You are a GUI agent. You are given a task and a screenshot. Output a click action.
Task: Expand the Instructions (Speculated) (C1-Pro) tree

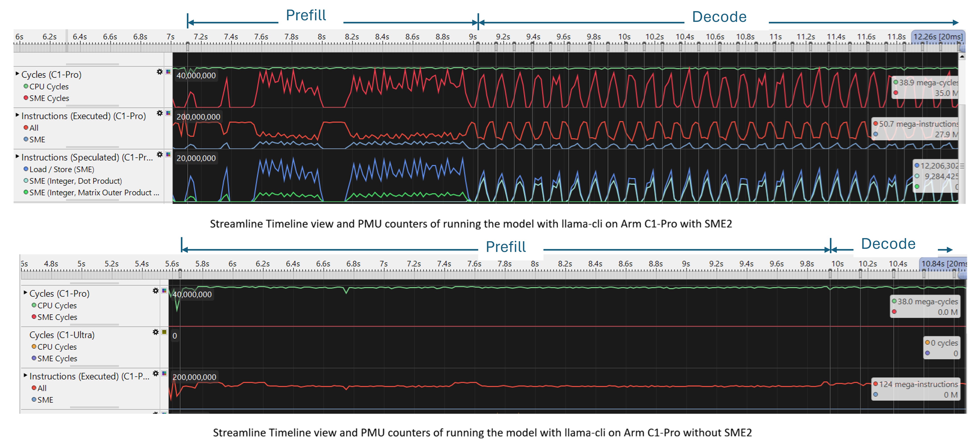pos(17,157)
